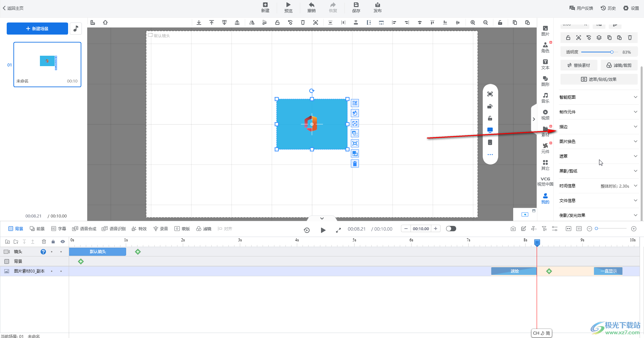Open the 预览 preview icon
644x338 pixels.
(x=288, y=7)
